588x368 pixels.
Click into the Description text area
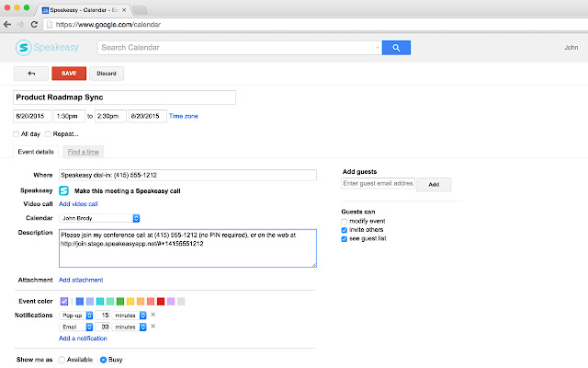187,248
